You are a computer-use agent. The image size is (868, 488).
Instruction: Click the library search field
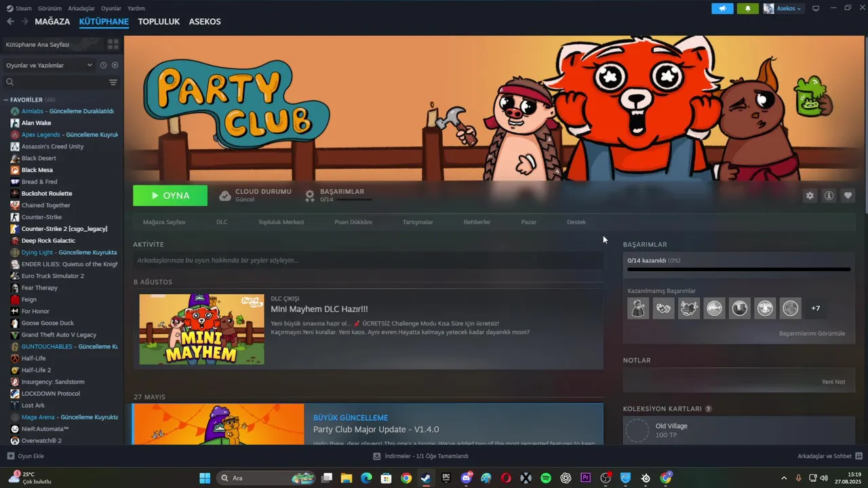pos(54,82)
